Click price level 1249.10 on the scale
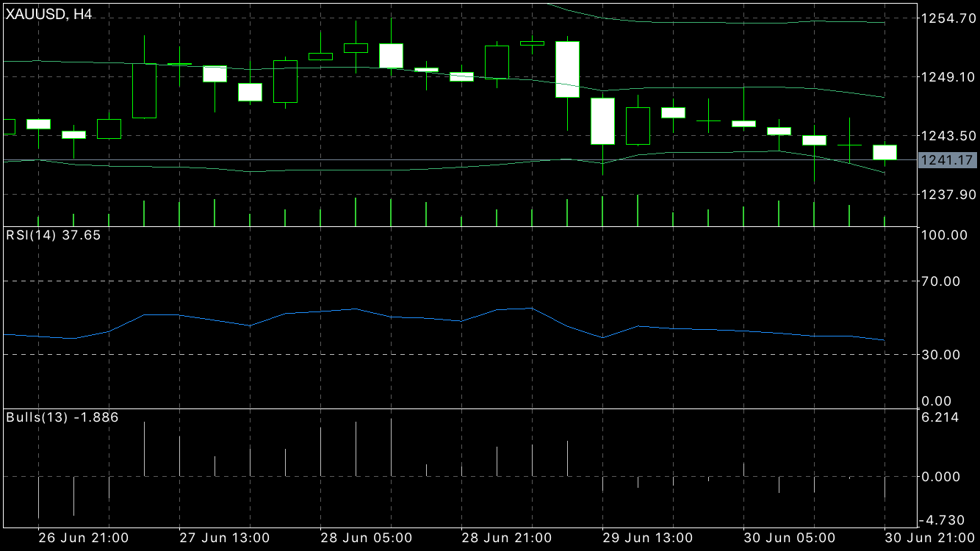The height and width of the screenshot is (551, 980). (948, 76)
